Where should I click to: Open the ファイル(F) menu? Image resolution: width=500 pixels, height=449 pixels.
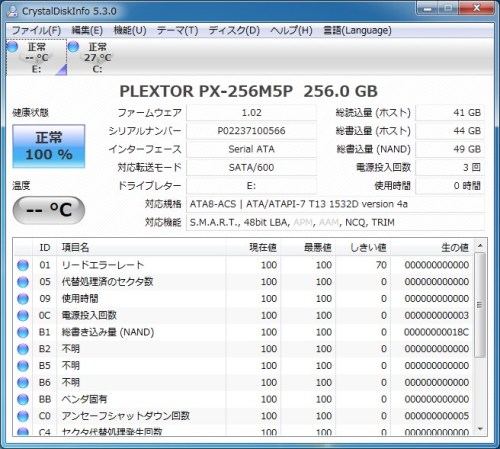36,31
